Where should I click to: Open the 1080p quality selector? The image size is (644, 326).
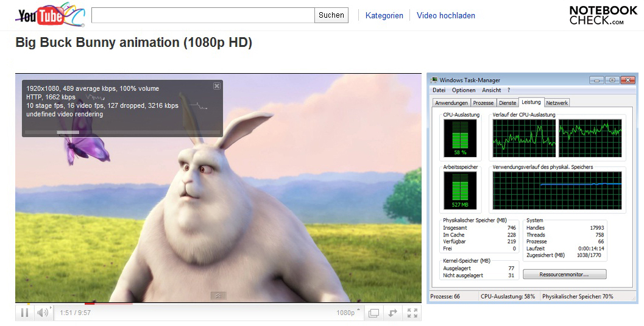348,313
